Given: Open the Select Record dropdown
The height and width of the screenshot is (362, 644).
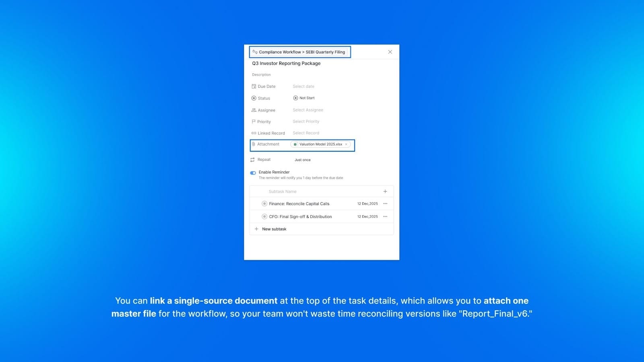Looking at the screenshot, I should click(x=306, y=133).
